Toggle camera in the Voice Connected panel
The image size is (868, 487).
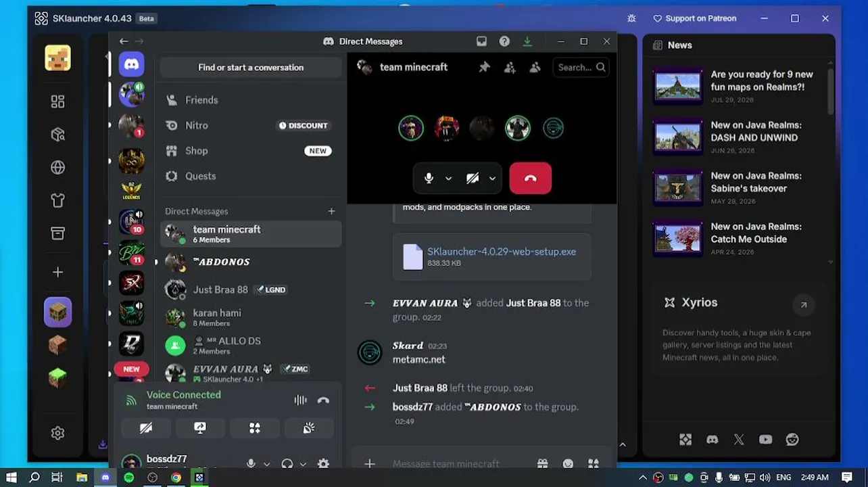[146, 428]
